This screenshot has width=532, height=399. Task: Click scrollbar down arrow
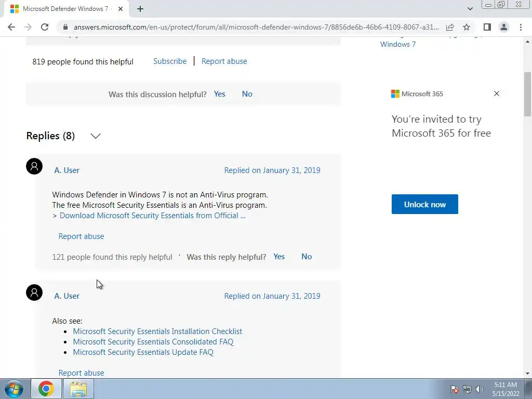pyautogui.click(x=527, y=374)
